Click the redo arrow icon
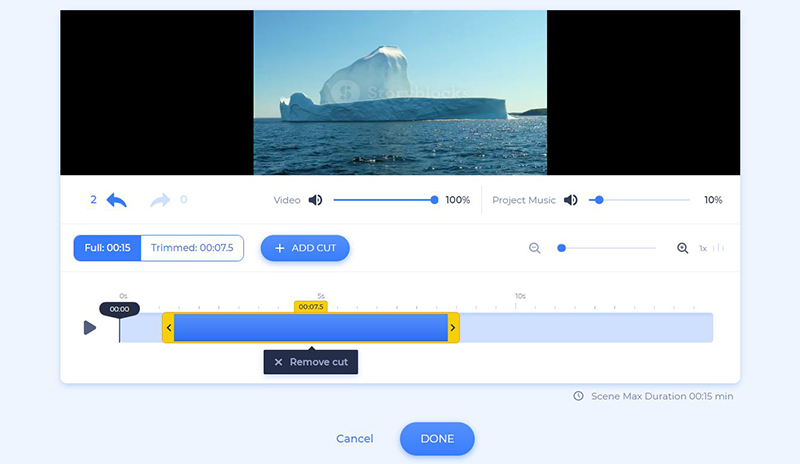Screen dimensions: 800x464 160,200
